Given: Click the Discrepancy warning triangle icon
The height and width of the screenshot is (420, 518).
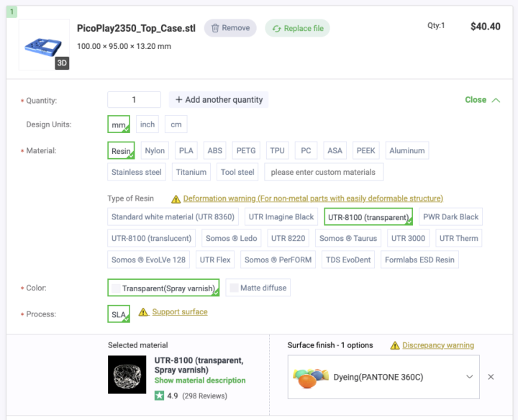Looking at the screenshot, I should [394, 345].
